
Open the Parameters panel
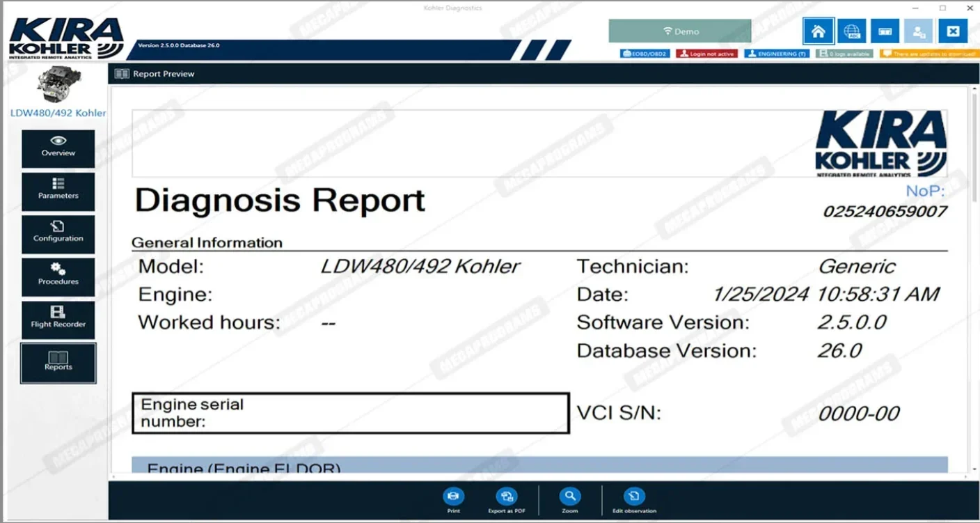(x=58, y=191)
